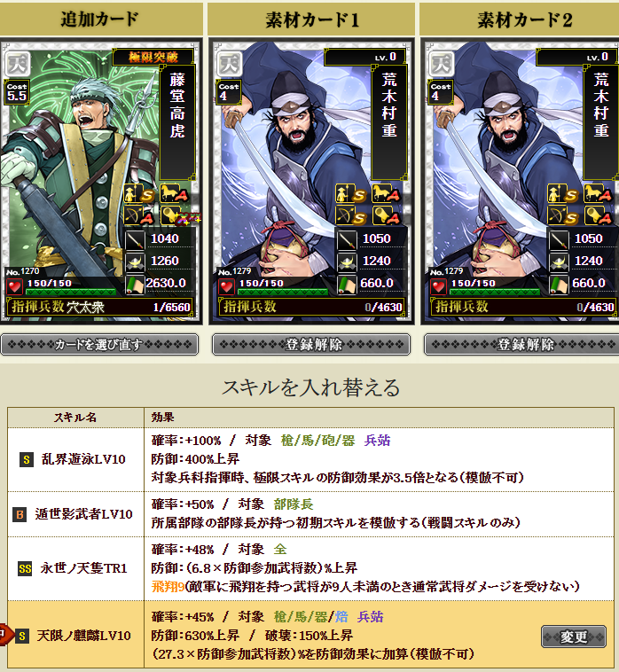Image resolution: width=619 pixels, height=672 pixels.
Task: Click 登録解除 under 素材カード2
Action: tap(522, 345)
